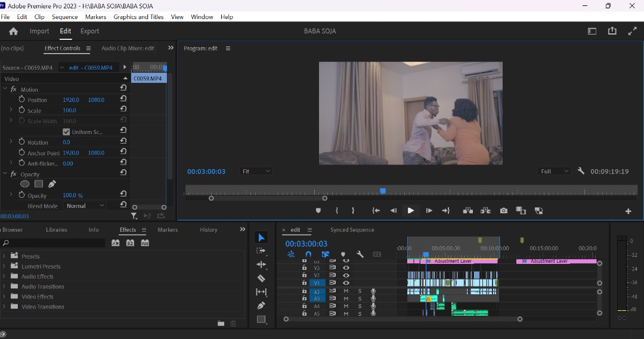Toggle V1 track output eye
Image resolution: width=644 pixels, height=339 pixels.
point(346,283)
